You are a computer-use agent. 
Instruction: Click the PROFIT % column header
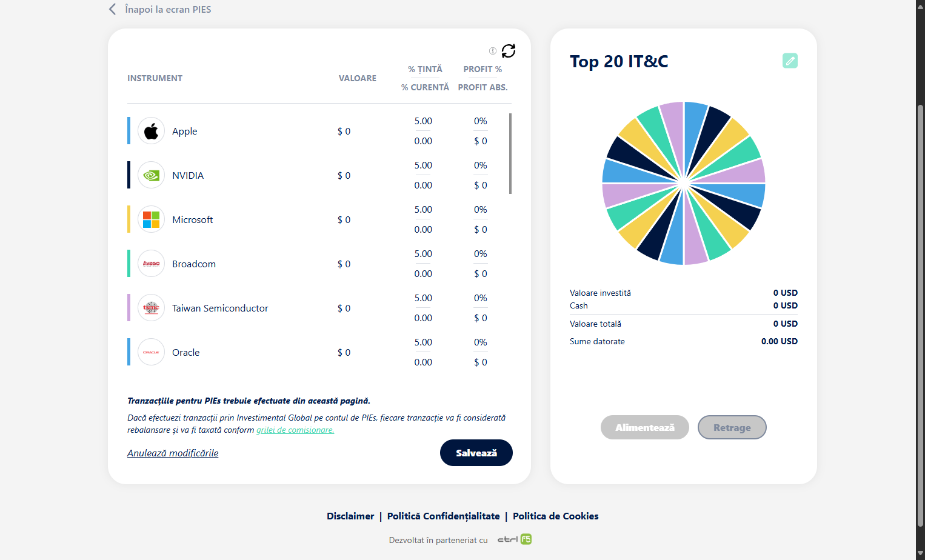483,69
